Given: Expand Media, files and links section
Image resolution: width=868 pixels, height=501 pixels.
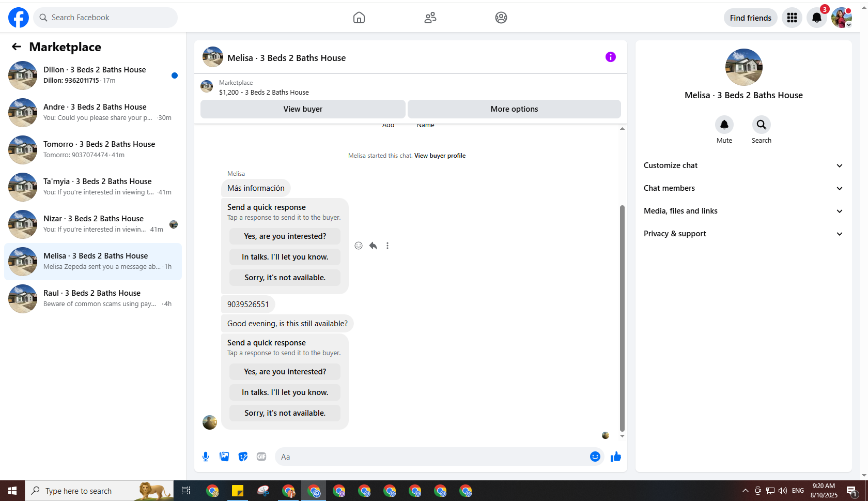Looking at the screenshot, I should point(743,211).
